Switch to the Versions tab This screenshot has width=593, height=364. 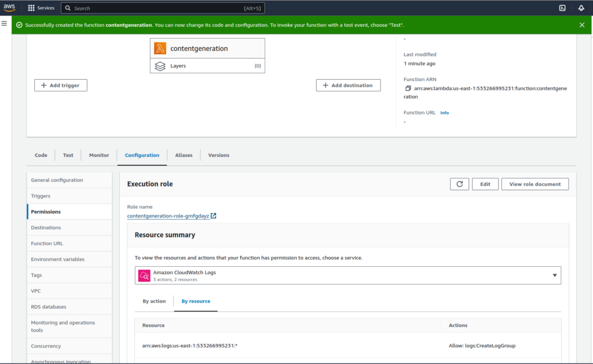(218, 155)
